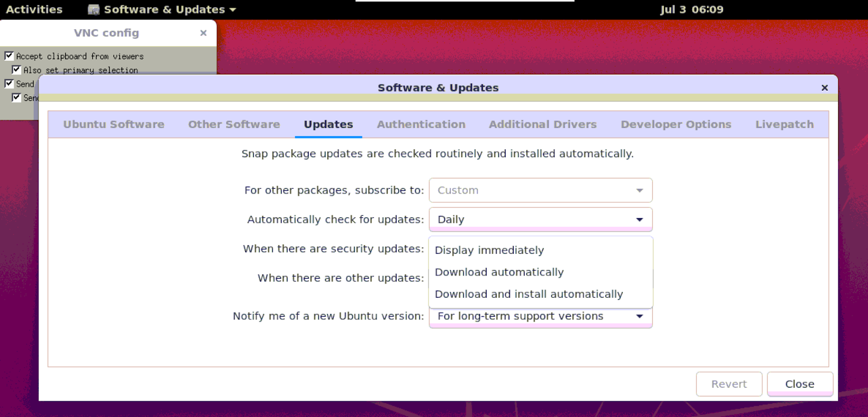Image resolution: width=868 pixels, height=417 pixels.
Task: Click the VNC config window title
Action: point(106,33)
